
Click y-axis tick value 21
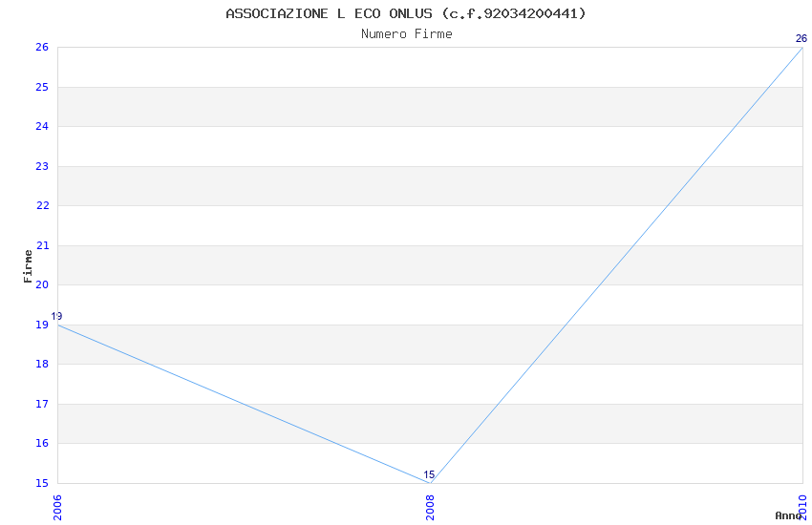point(42,245)
